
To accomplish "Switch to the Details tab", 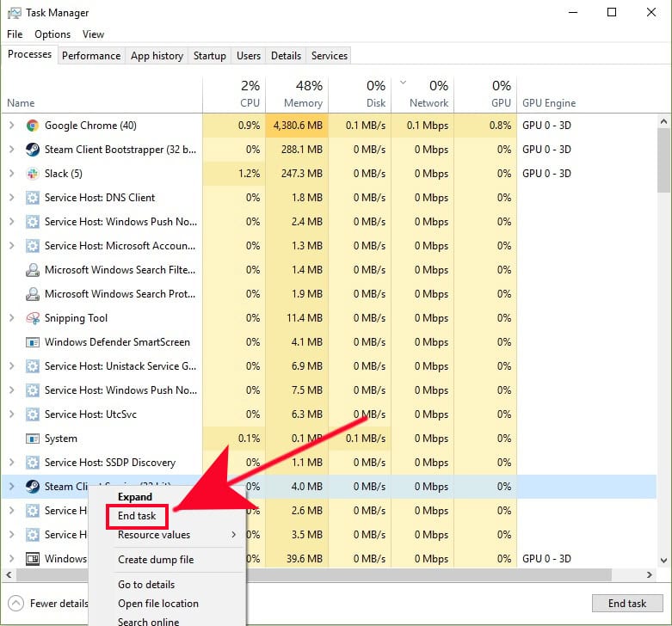I will click(286, 56).
